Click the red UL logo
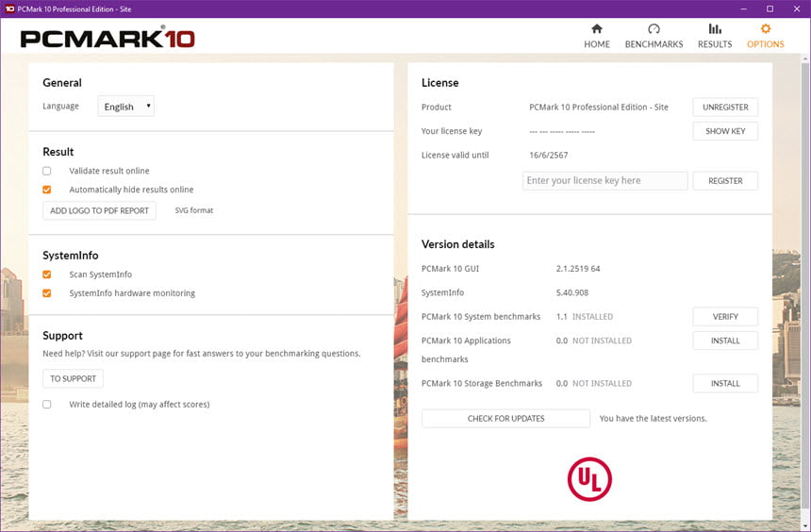 tap(589, 479)
